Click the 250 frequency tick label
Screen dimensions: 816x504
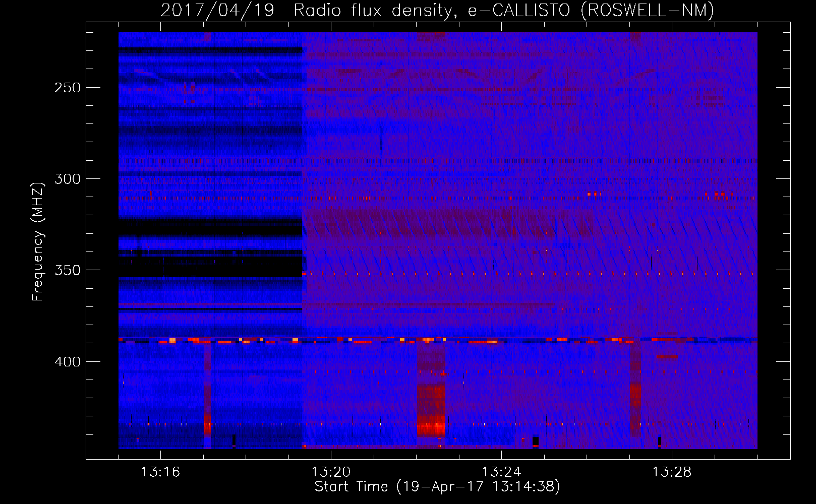(68, 88)
